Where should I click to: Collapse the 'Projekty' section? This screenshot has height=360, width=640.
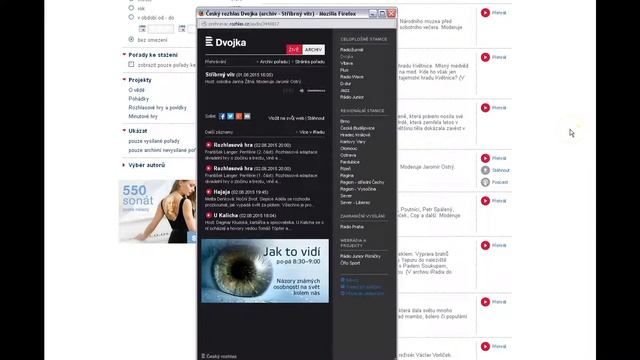[x=124, y=80]
